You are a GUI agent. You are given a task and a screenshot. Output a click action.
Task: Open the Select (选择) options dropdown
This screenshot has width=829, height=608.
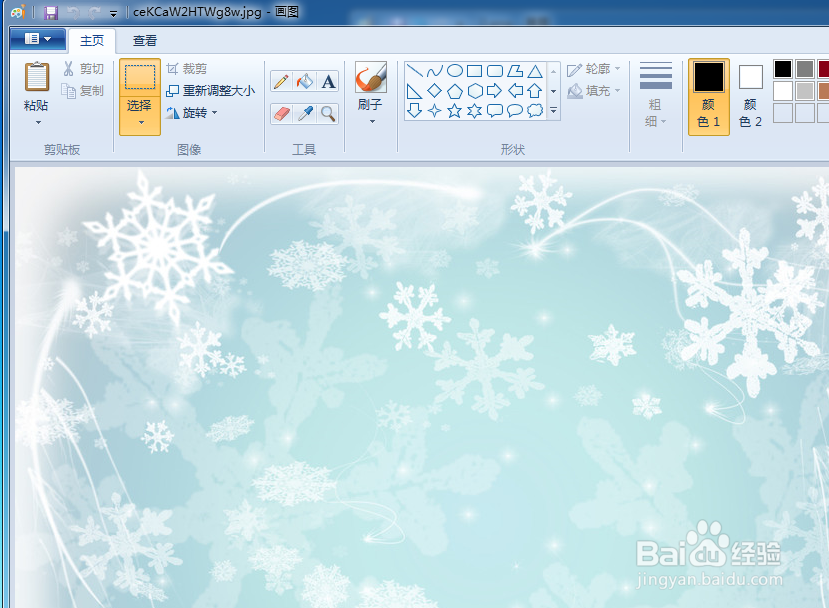(x=140, y=116)
